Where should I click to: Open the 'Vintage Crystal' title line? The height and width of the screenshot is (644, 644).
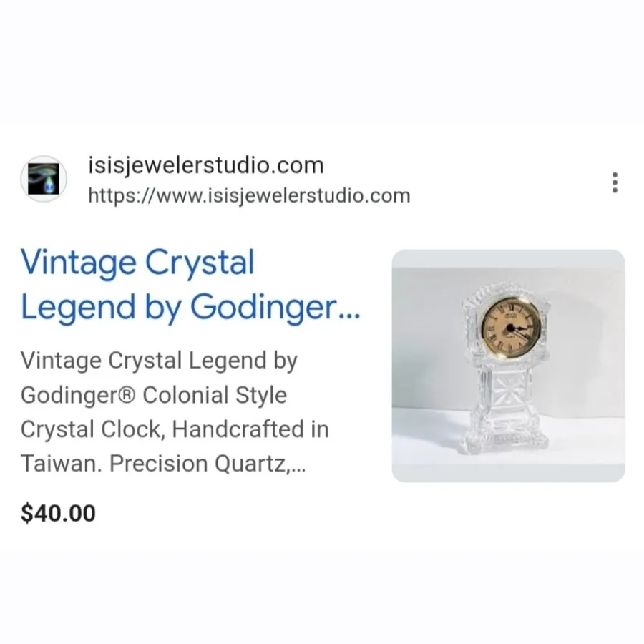click(x=137, y=263)
